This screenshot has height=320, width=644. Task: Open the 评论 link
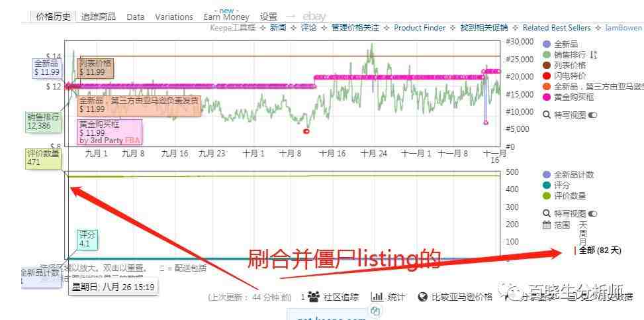308,28
